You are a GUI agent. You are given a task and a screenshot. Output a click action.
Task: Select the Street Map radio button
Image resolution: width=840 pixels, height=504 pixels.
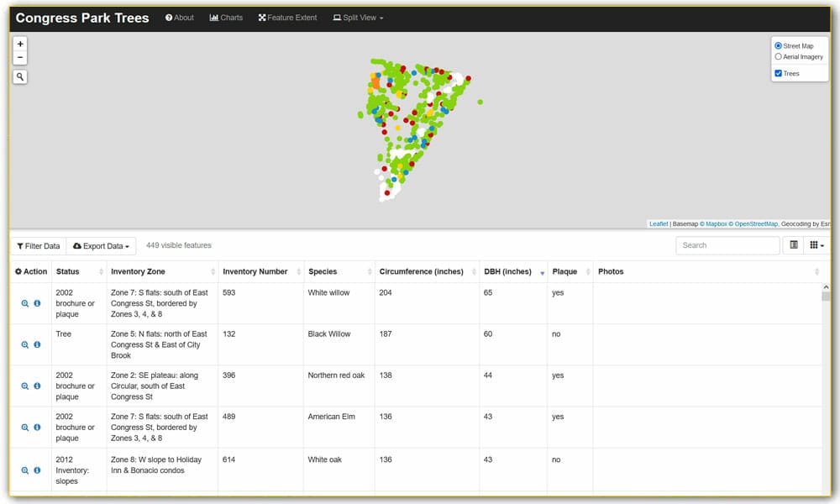point(780,46)
